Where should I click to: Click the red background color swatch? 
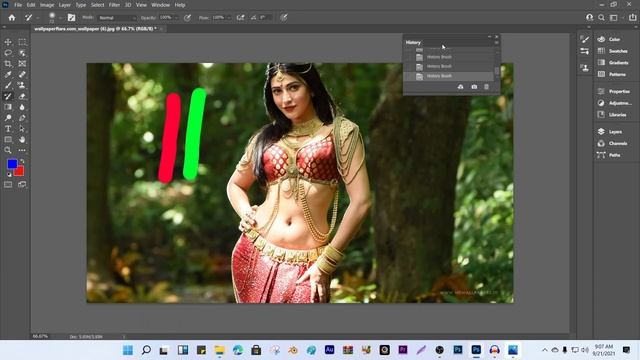tap(20, 172)
